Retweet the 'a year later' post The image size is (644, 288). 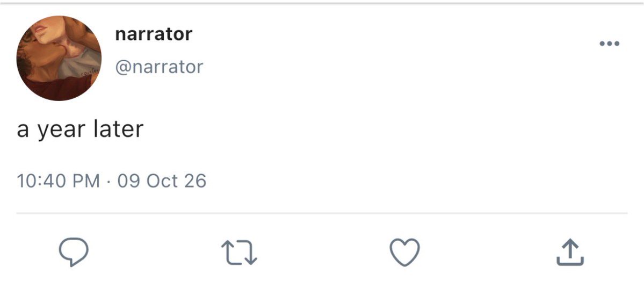(x=239, y=252)
